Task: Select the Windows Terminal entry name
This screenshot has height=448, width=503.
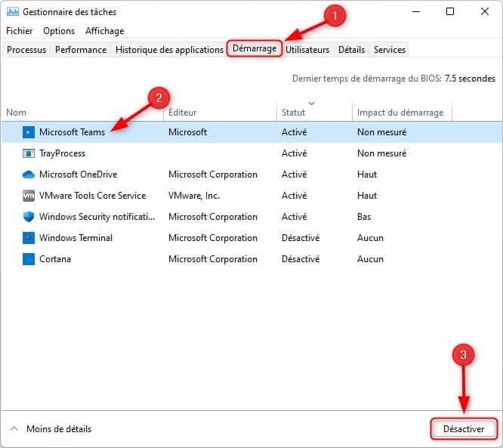Action: 76,238
